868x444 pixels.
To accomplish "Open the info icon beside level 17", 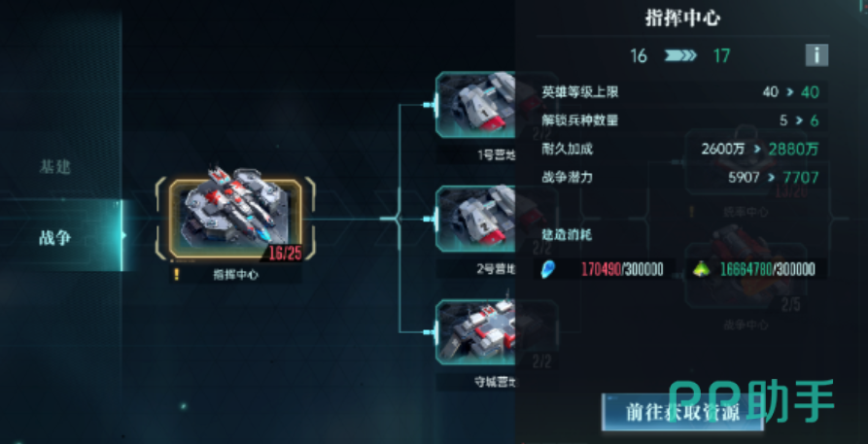I will pyautogui.click(x=816, y=55).
